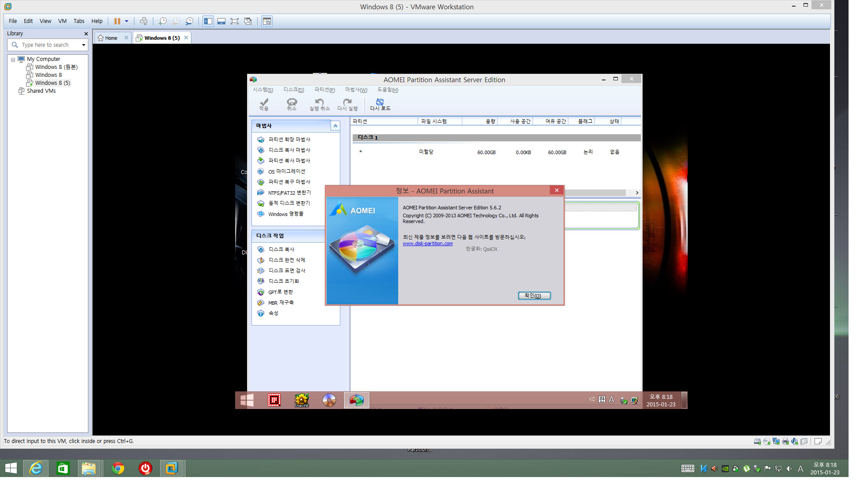Open the 도움말(H) menu
This screenshot has width=868, height=500.
click(x=388, y=90)
